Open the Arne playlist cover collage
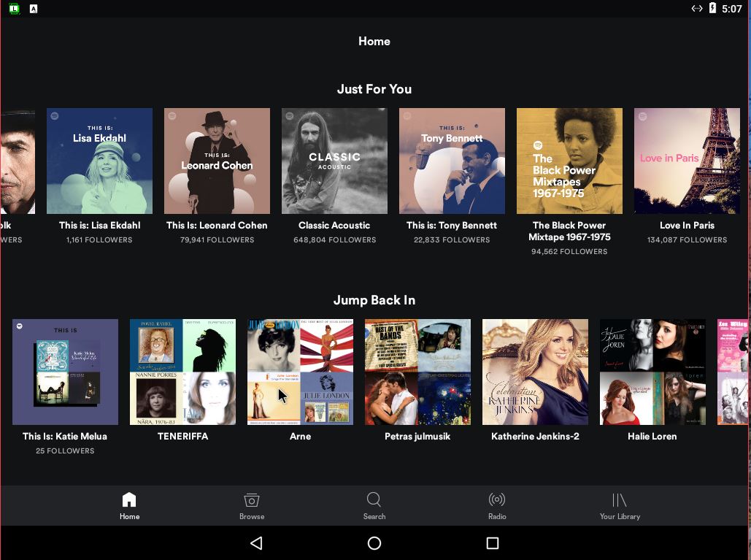Screen dimensions: 751x560 pos(300,372)
